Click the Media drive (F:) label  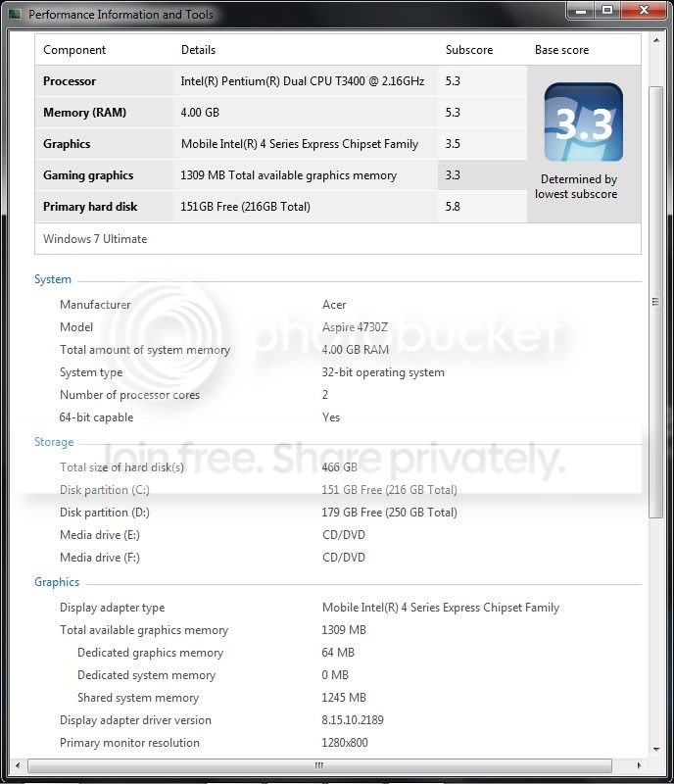tap(100, 558)
